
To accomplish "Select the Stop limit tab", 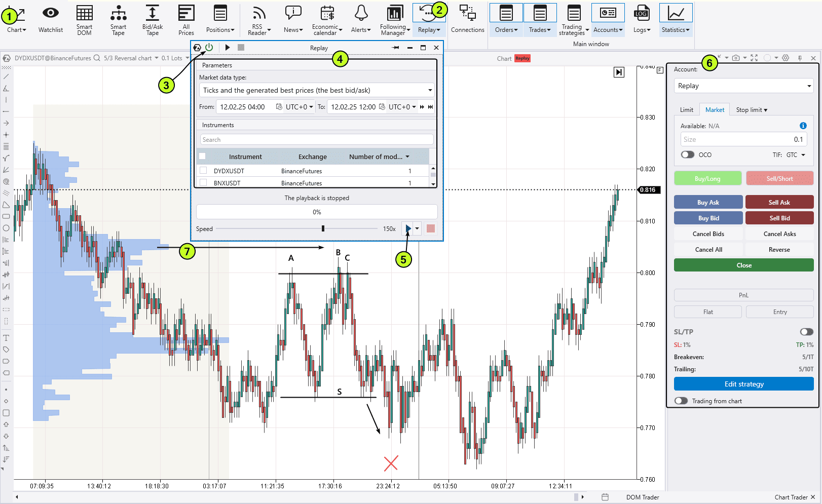I will [751, 110].
